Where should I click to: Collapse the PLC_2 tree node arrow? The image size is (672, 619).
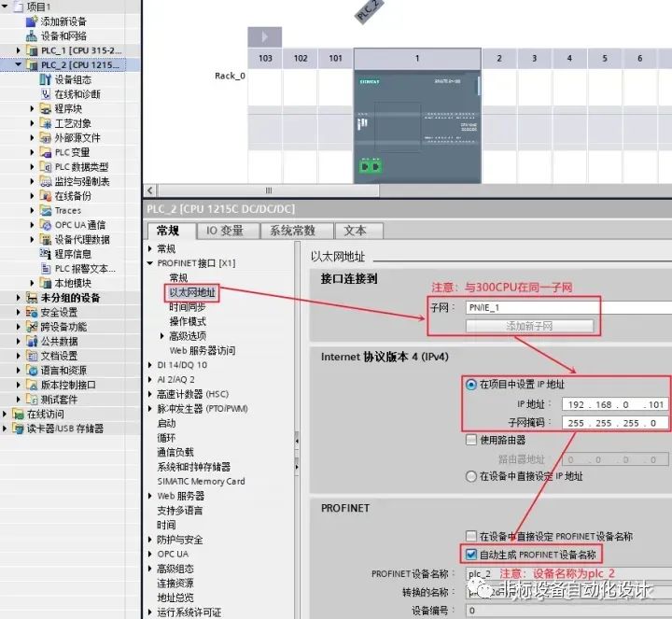pos(19,64)
